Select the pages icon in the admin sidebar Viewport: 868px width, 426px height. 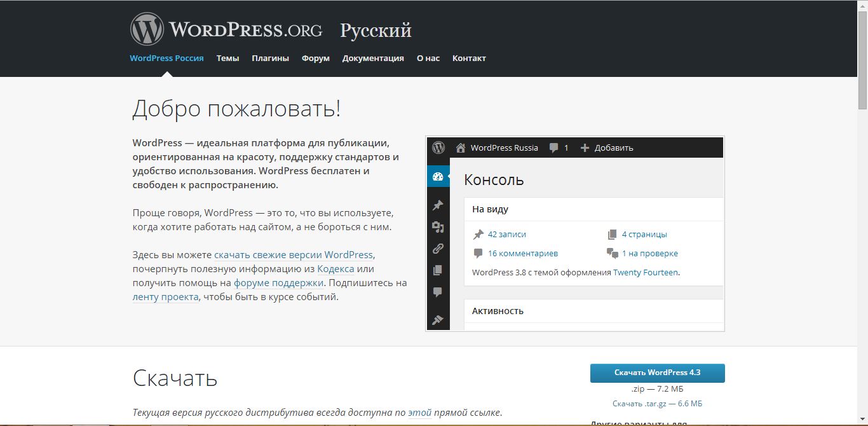[438, 270]
